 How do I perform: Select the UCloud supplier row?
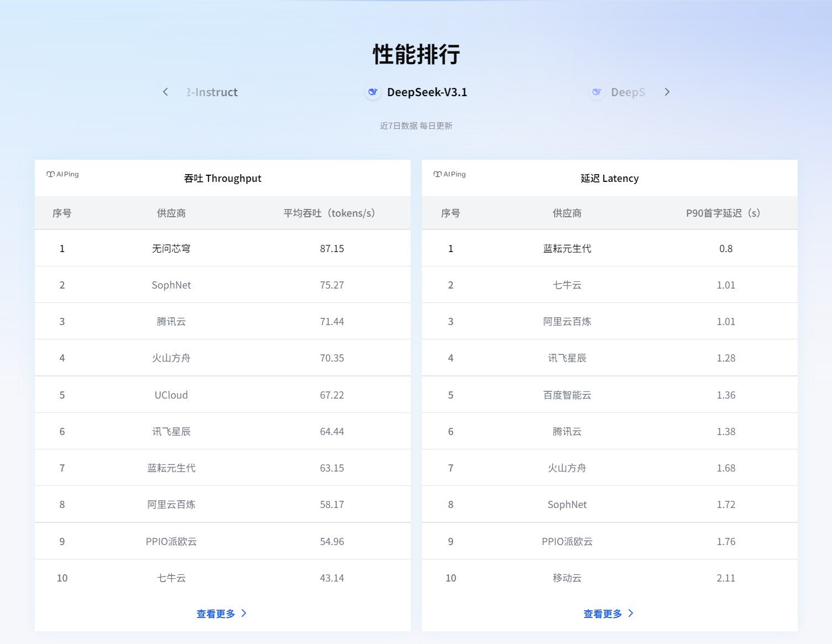click(223, 395)
